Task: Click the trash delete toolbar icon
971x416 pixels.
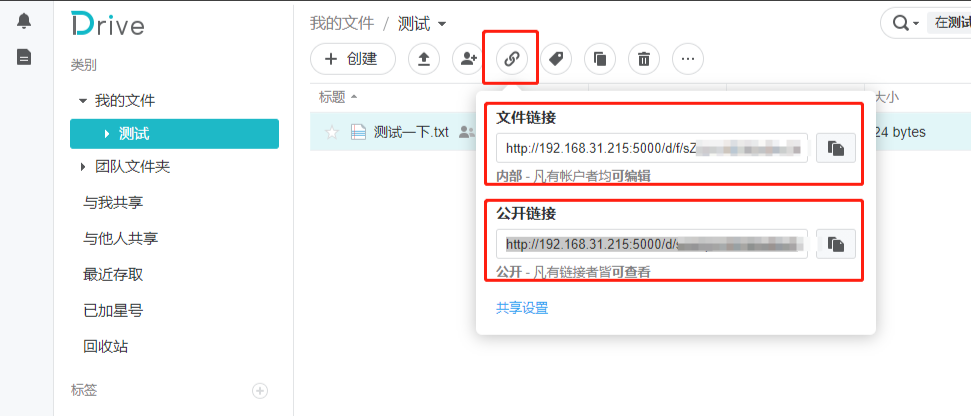Action: tap(644, 59)
